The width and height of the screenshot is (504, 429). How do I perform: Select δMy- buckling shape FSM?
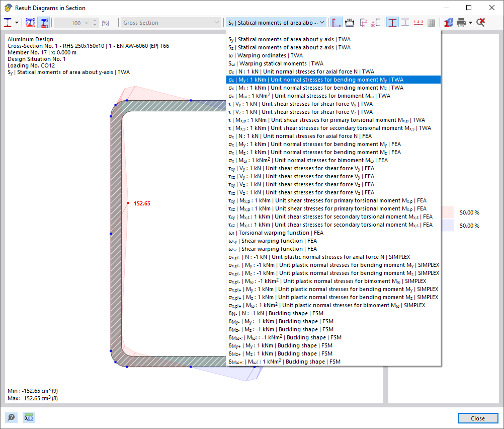[333, 321]
